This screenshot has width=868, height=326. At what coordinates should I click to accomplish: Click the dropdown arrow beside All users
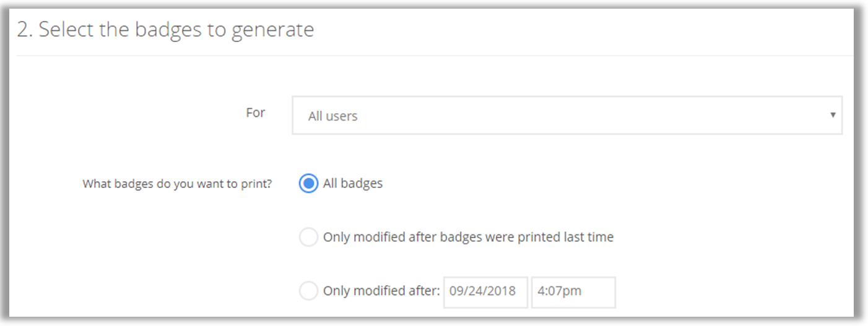[x=833, y=115]
